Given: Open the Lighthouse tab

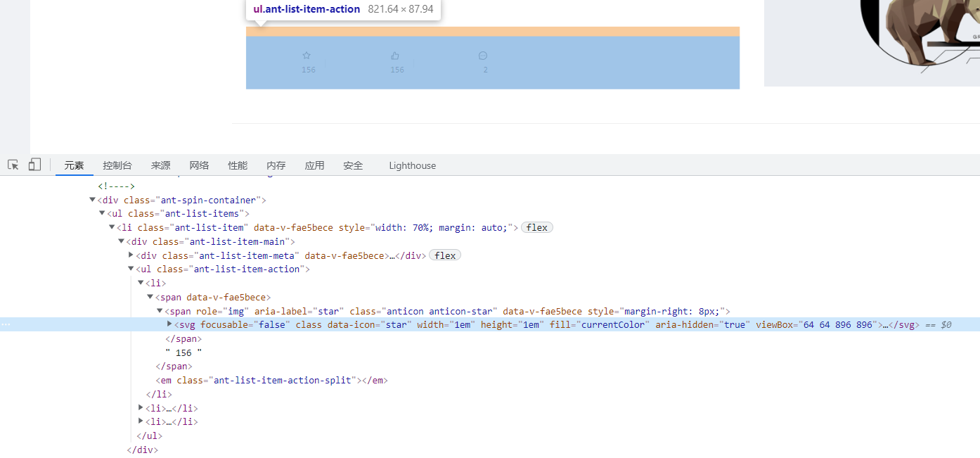Looking at the screenshot, I should (412, 166).
